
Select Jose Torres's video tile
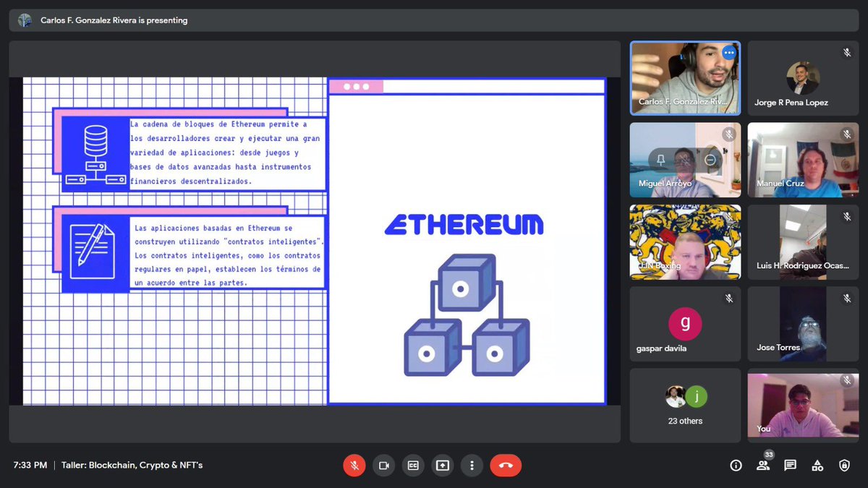click(803, 324)
